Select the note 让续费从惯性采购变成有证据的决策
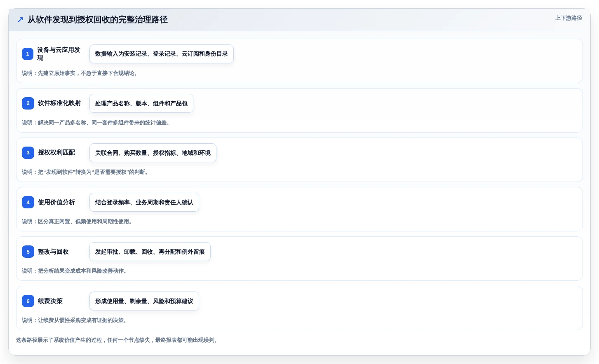 [75, 320]
